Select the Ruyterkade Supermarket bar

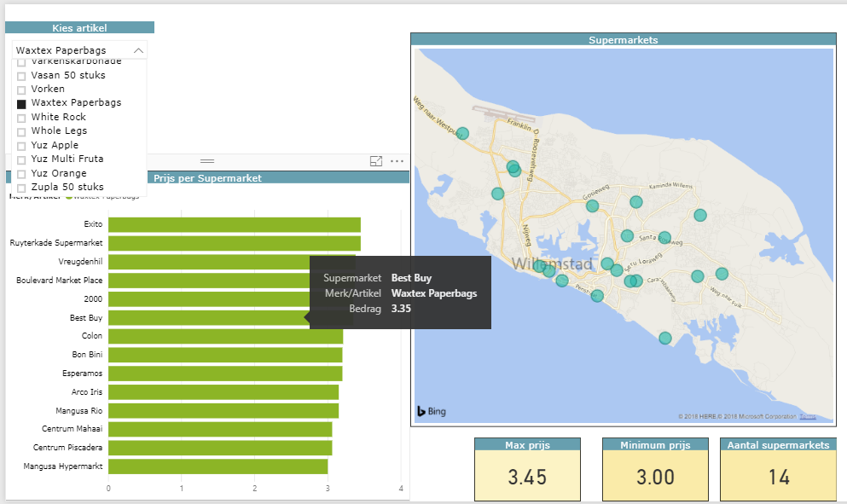(x=235, y=243)
